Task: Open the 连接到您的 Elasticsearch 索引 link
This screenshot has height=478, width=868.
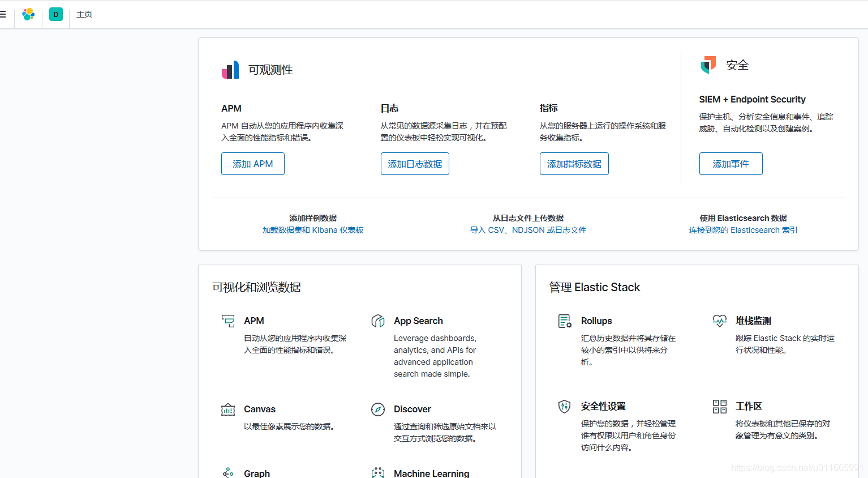Action: coord(743,230)
